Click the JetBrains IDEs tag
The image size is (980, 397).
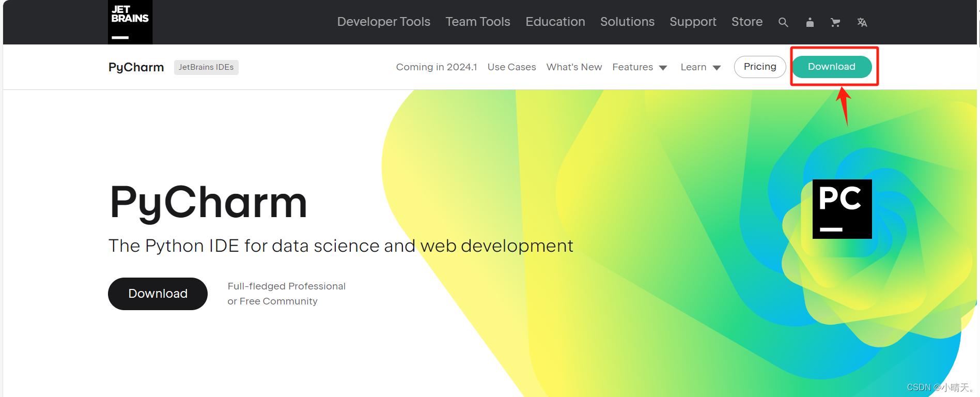coord(206,67)
